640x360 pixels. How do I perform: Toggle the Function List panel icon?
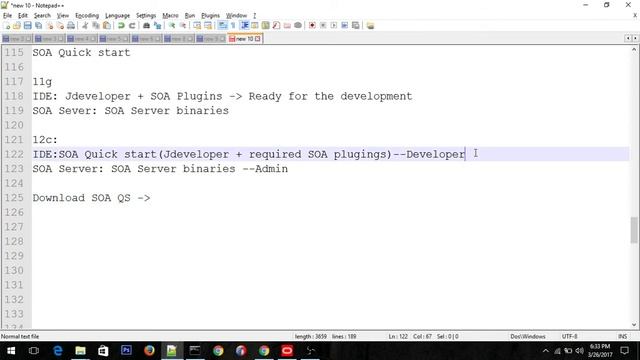pos(276,26)
